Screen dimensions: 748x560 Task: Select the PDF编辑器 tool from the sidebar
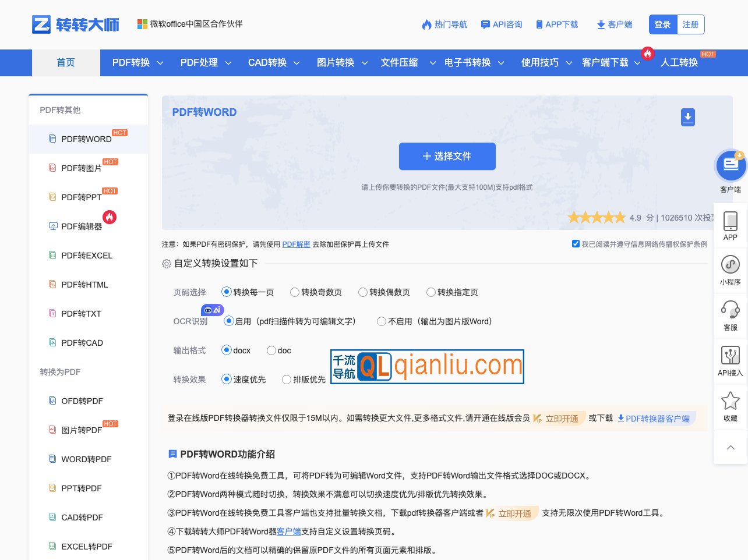pos(82,226)
